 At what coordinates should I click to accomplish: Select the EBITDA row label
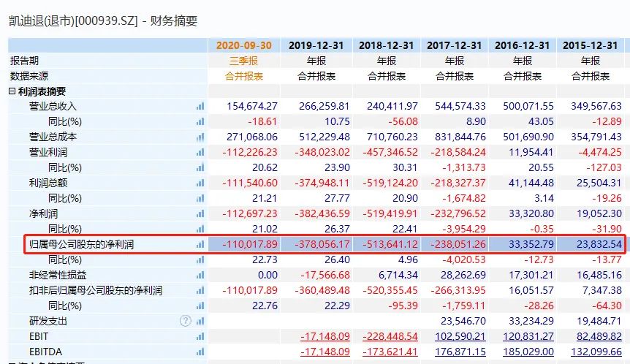(45, 352)
